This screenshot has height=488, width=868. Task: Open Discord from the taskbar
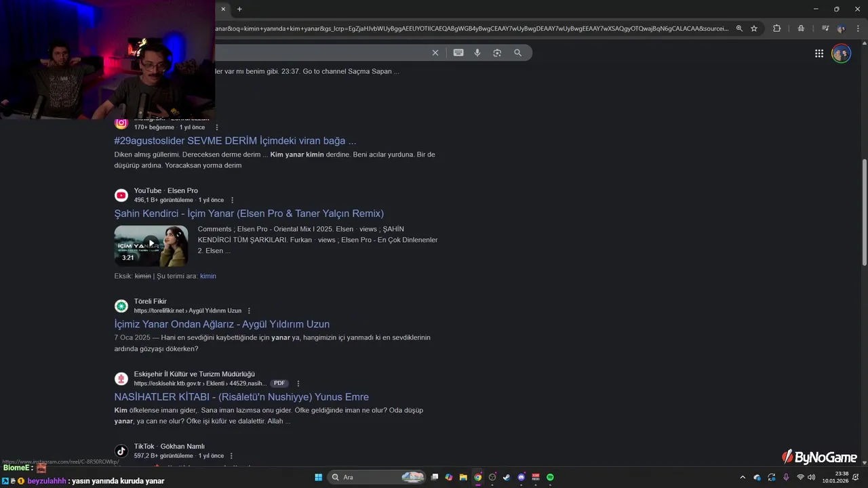point(521,477)
